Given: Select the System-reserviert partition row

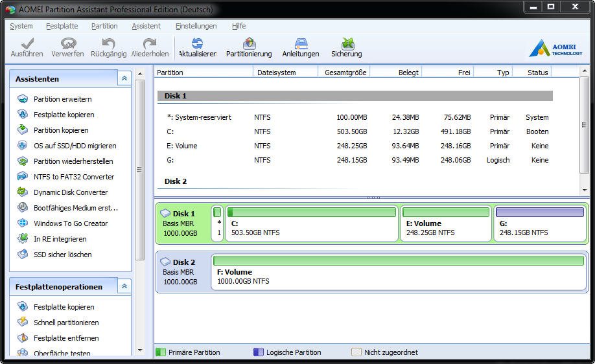Looking at the screenshot, I should 355,117.
